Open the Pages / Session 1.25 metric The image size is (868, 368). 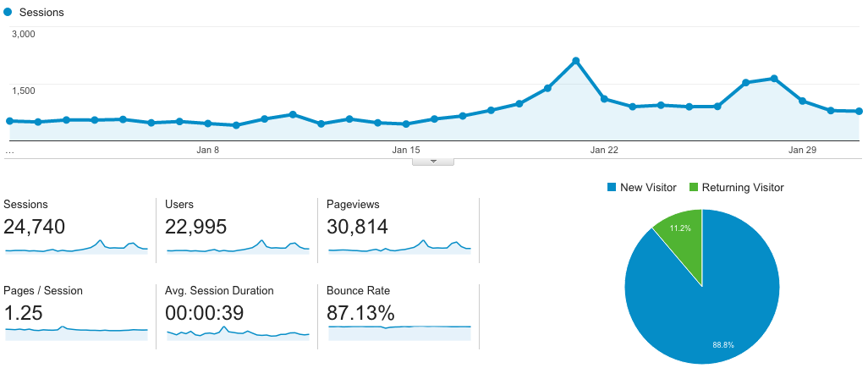point(23,313)
